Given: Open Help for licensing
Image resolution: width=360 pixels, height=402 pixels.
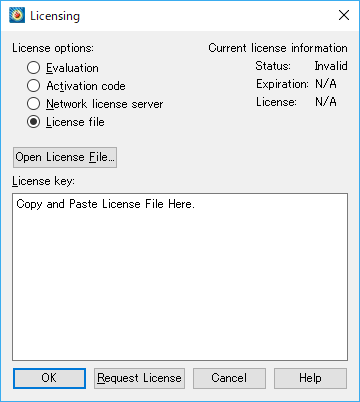Looking at the screenshot, I should point(310,378).
